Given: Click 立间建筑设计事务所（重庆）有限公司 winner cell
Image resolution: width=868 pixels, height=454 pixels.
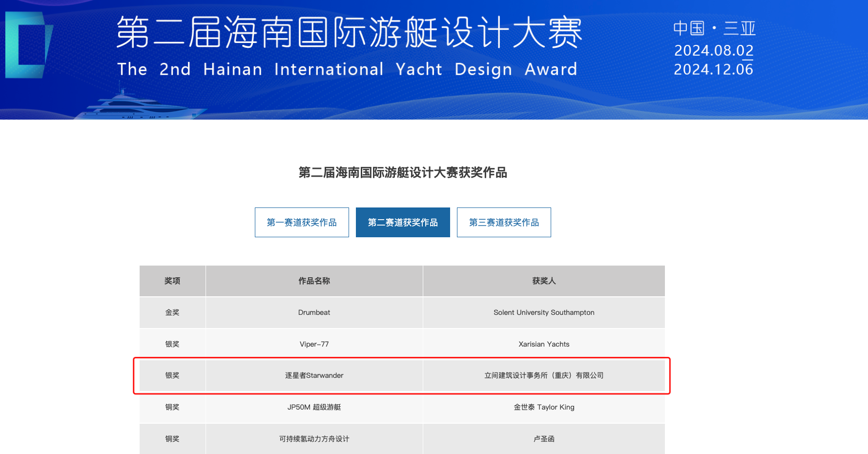Looking at the screenshot, I should tap(544, 375).
